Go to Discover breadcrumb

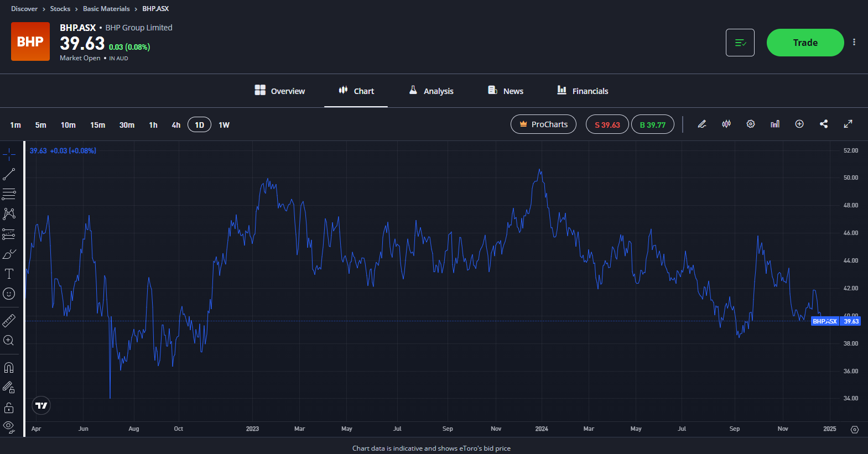point(24,9)
